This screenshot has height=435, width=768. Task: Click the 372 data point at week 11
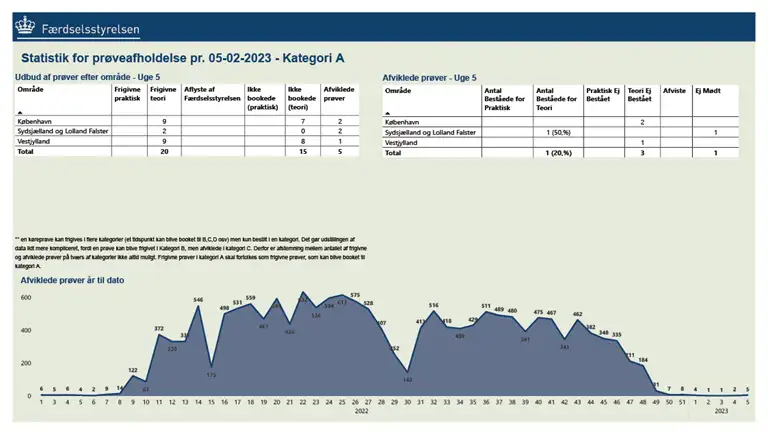(x=159, y=328)
